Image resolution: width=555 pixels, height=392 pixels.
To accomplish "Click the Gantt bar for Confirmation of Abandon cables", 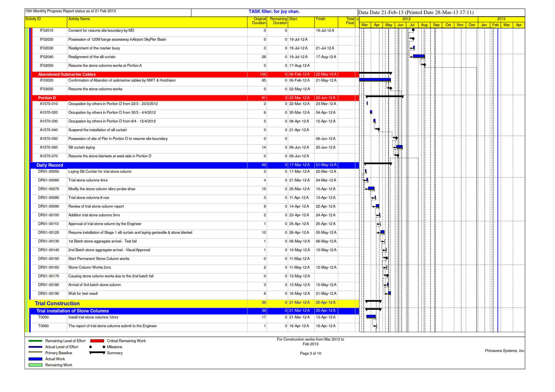I will (375, 80).
